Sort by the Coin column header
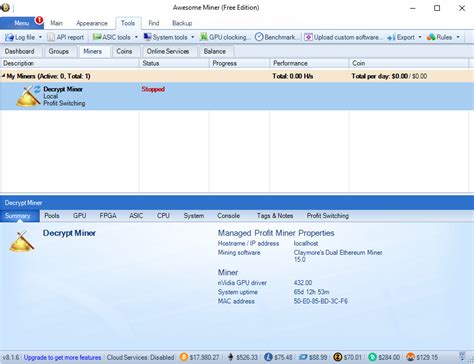This screenshot has height=364, width=474. click(x=409, y=63)
